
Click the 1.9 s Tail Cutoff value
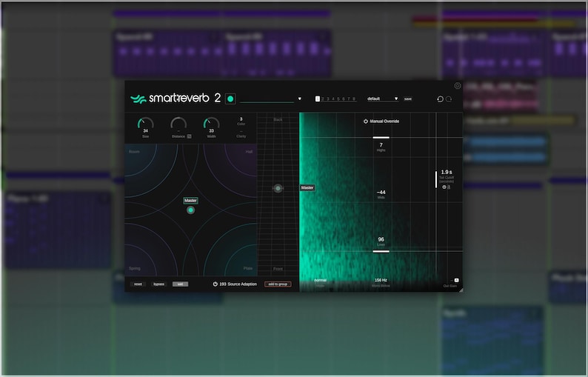click(x=447, y=172)
